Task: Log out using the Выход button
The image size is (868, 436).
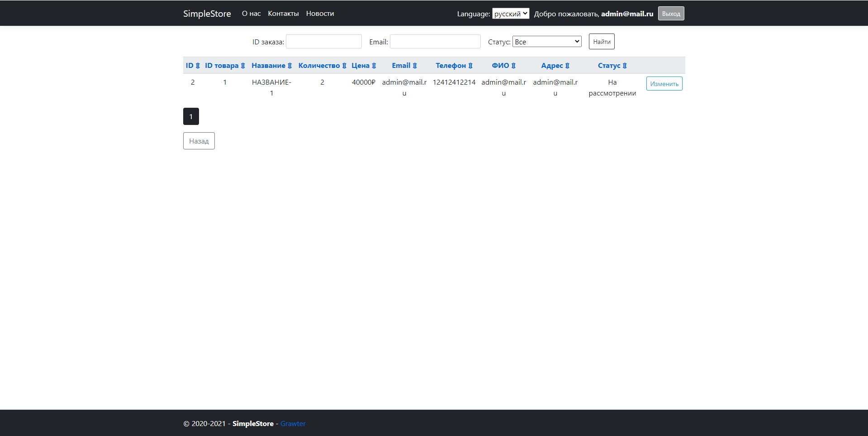Action: tap(671, 13)
